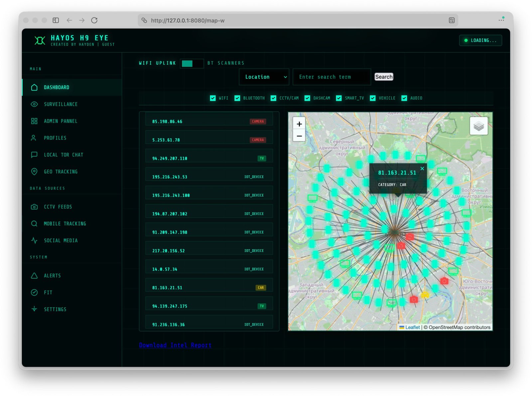This screenshot has width=532, height=396.
Task: Click the yellow car marker on map
Action: (x=425, y=295)
